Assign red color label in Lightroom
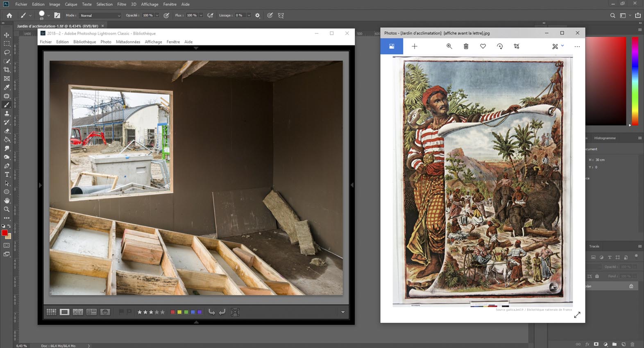Image resolution: width=644 pixels, height=348 pixels. [x=172, y=312]
